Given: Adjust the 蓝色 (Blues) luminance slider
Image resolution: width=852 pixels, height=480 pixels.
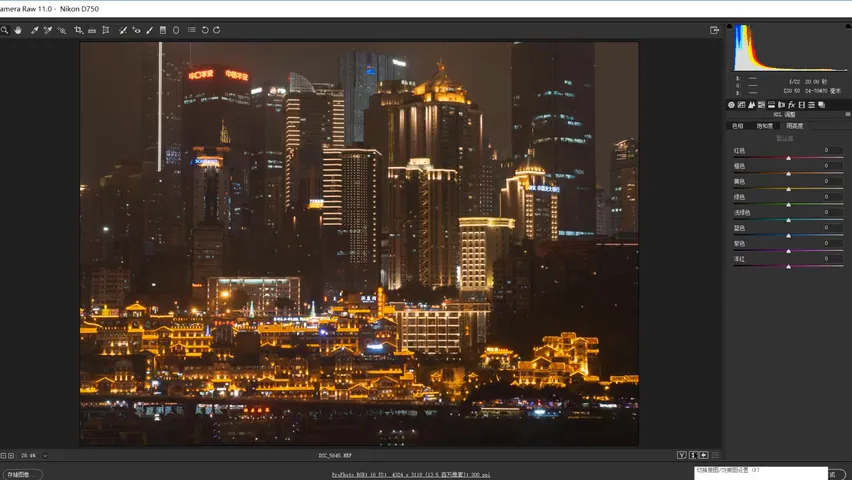Looking at the screenshot, I should (788, 235).
